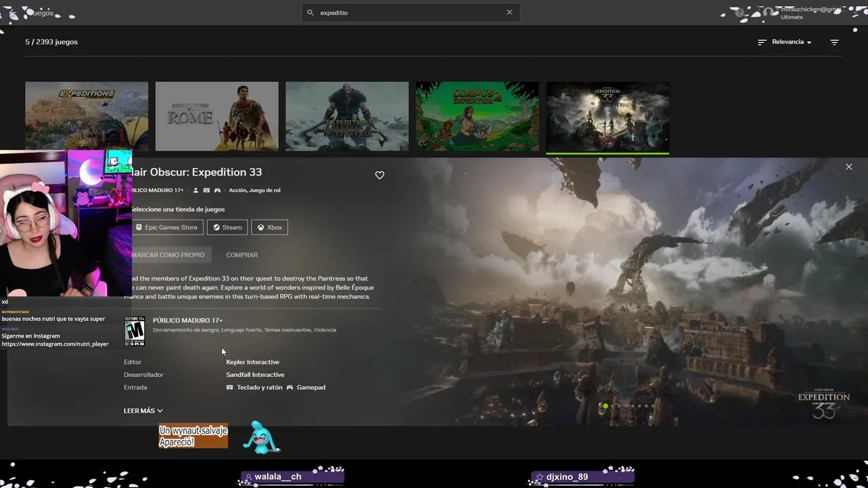868x488 pixels.
Task: Open the help question-mark icon
Action: click(x=740, y=13)
